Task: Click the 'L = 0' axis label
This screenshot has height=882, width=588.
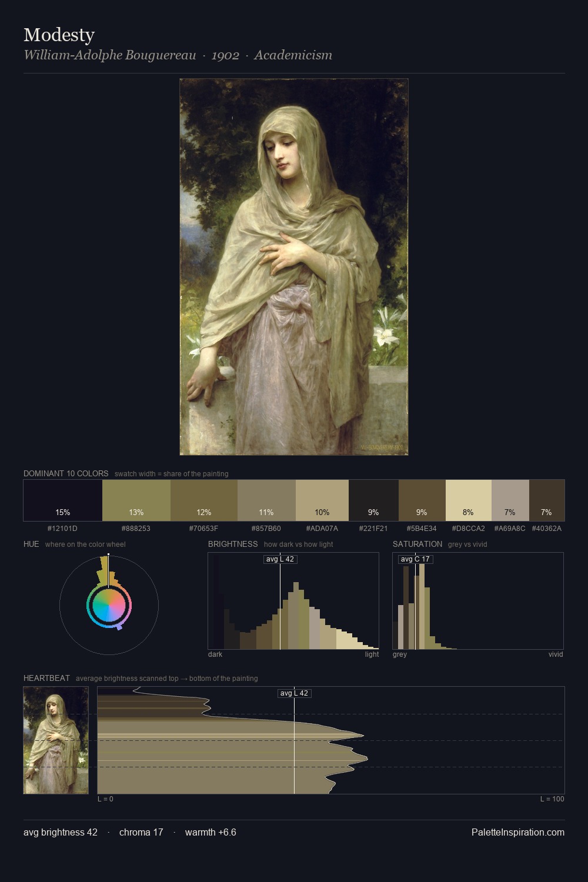Action: point(106,799)
